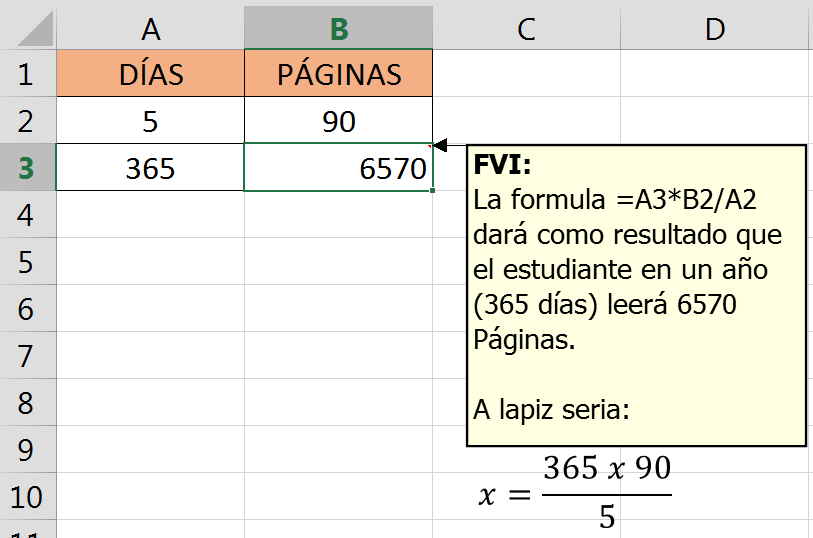Select column A header

pyautogui.click(x=150, y=29)
